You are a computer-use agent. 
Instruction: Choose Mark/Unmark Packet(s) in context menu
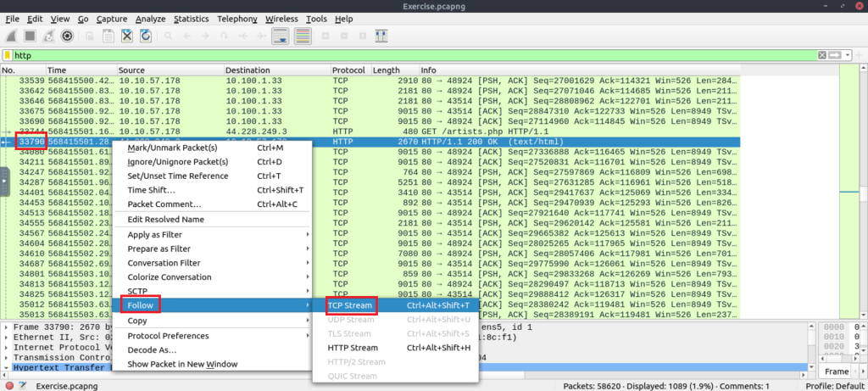pyautogui.click(x=170, y=148)
